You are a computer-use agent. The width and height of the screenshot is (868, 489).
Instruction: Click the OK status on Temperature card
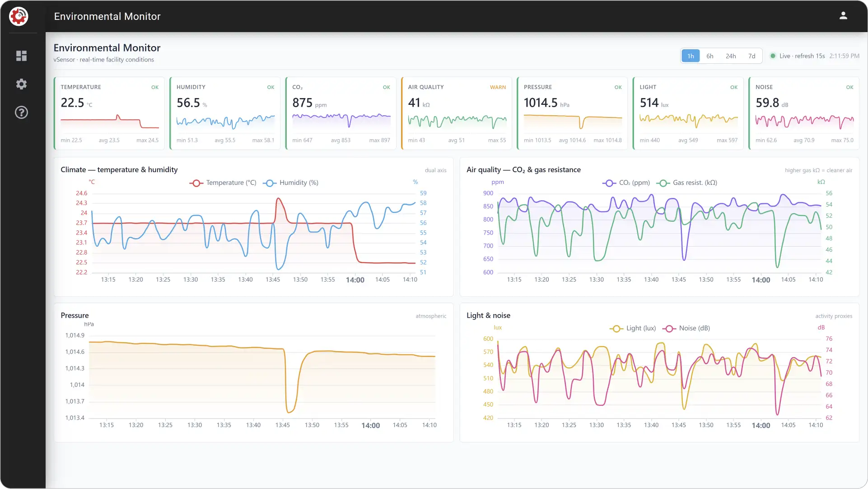pyautogui.click(x=155, y=87)
